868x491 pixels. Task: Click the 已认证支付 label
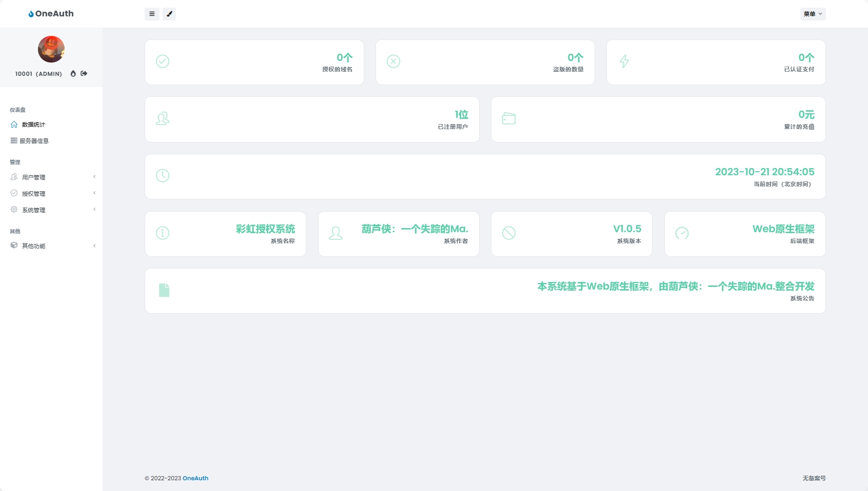pos(799,69)
